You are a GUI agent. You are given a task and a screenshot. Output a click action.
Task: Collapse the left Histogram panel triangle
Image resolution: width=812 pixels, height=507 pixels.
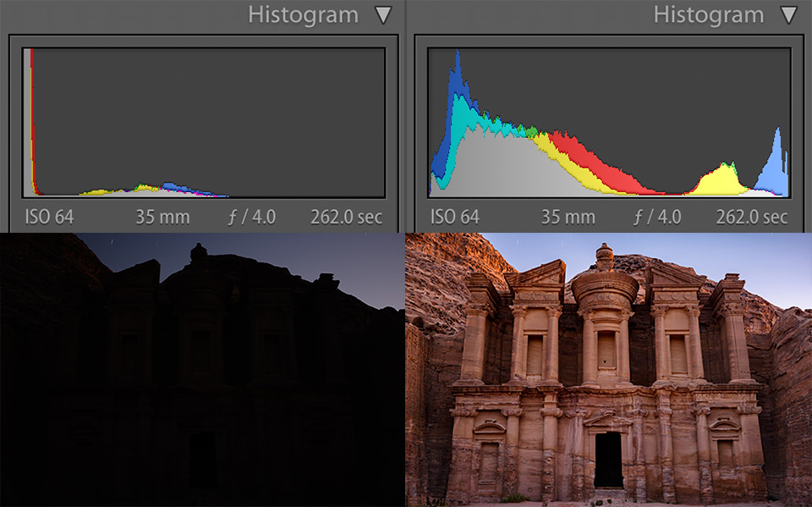pos(383,15)
